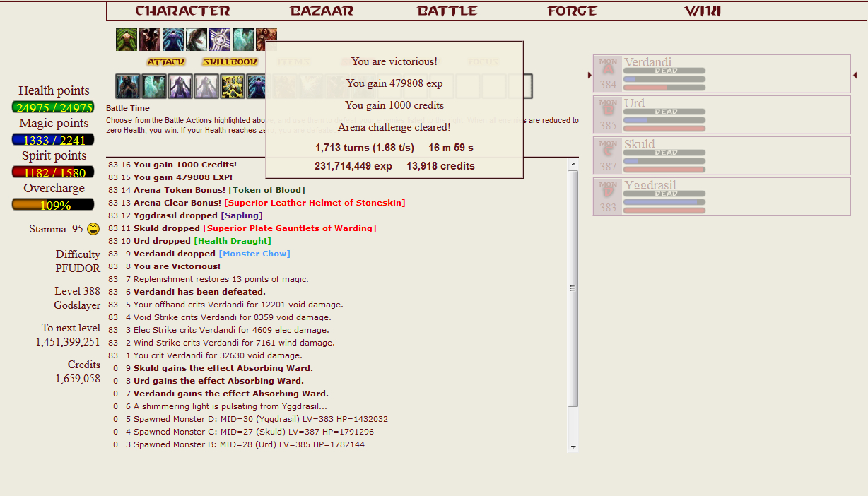868x496 pixels.
Task: Open the Forge menu
Action: pos(573,11)
